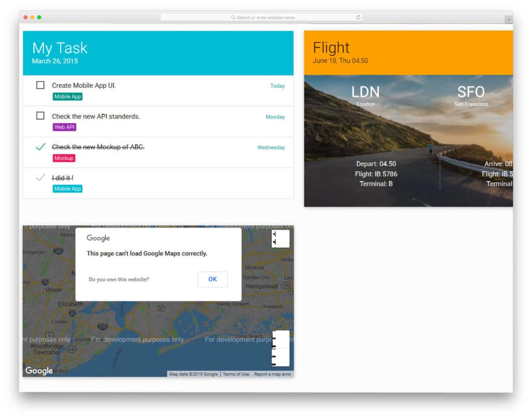This screenshot has width=532, height=419.
Task: Click the purple Web API tag
Action: [x=64, y=127]
